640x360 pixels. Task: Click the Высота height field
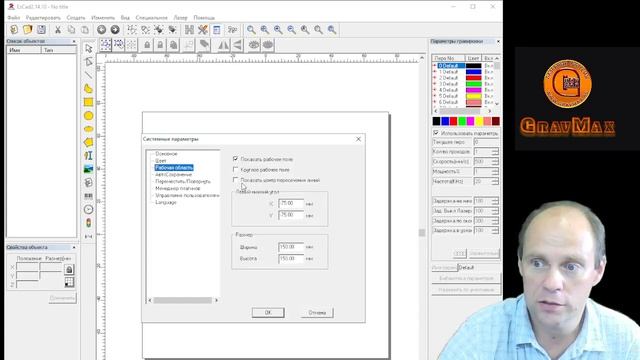point(291,258)
